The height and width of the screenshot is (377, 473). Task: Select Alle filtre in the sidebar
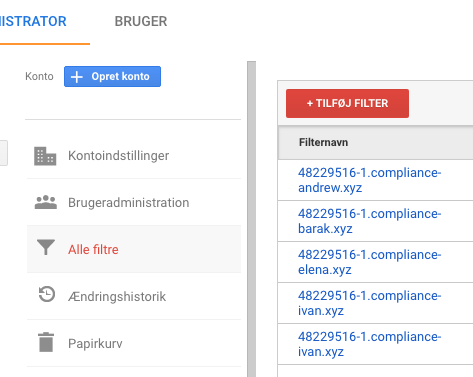(134, 249)
